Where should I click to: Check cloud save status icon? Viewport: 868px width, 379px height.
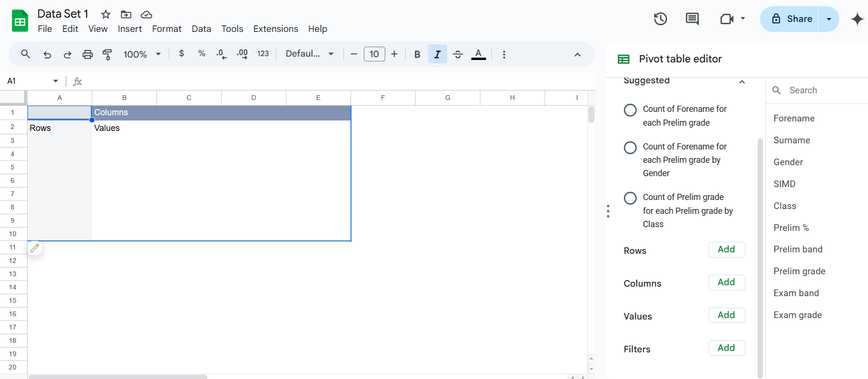[146, 14]
